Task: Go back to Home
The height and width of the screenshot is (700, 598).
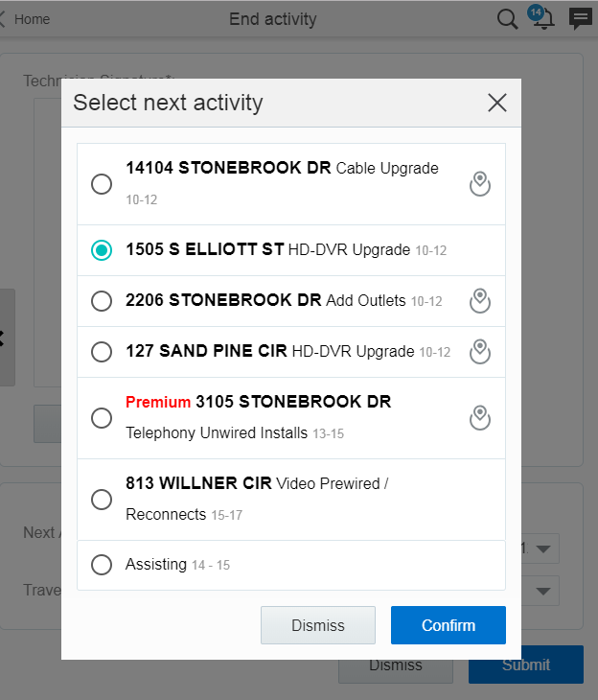Action: [26, 19]
